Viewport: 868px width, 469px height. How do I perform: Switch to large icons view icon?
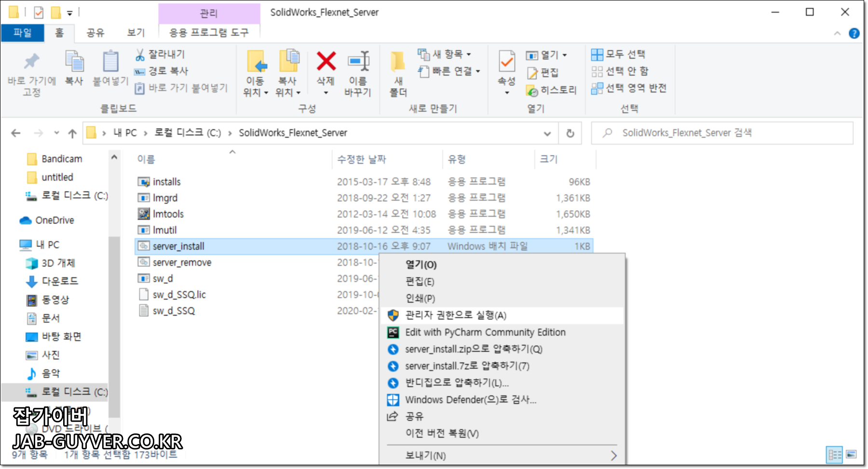[x=852, y=455]
